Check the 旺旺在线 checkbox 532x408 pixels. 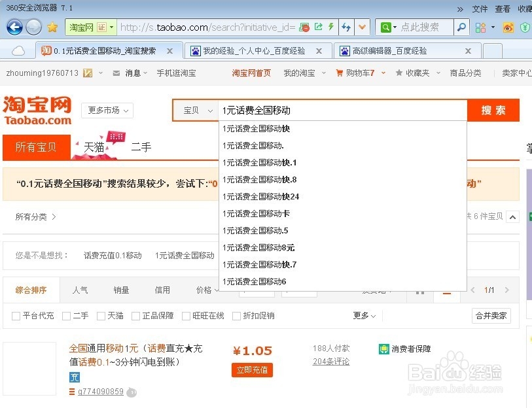coord(186,316)
